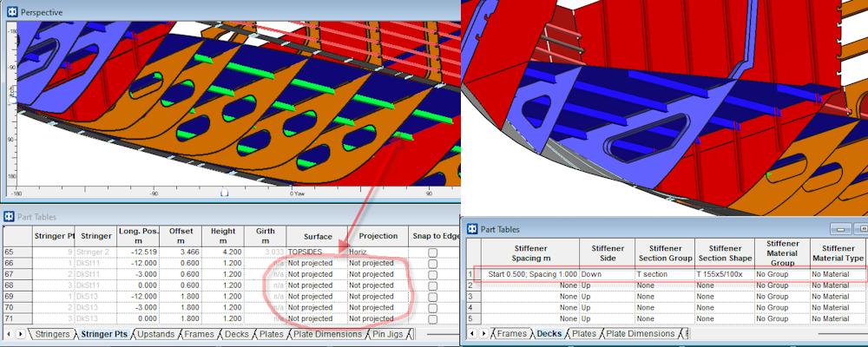Minimize the right Part Tables window
868x347 pixels.
[x=839, y=229]
